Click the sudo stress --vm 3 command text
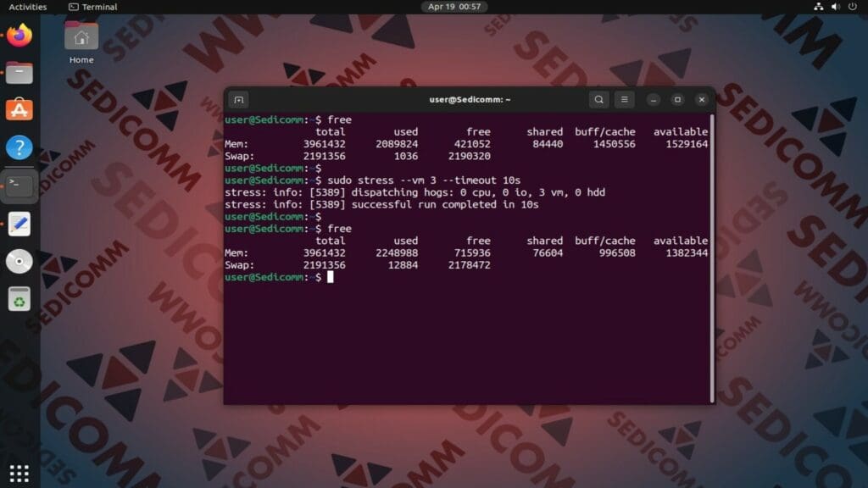This screenshot has width=868, height=488. click(424, 180)
